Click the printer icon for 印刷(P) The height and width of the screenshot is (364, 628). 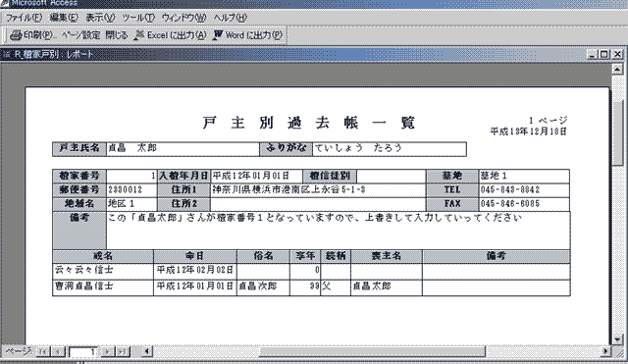click(16, 35)
